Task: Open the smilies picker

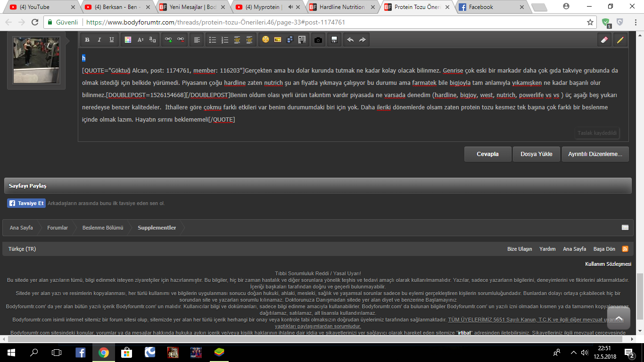Action: [265, 40]
